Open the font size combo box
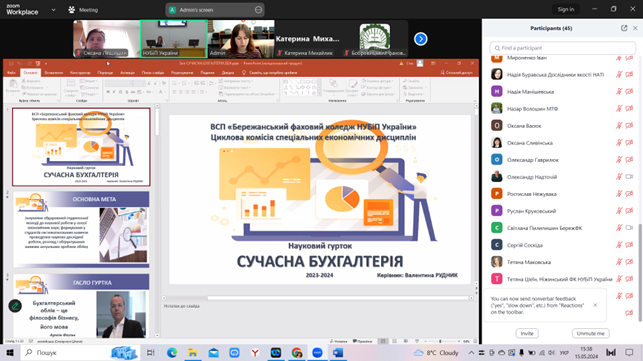Image resolution: width=643 pixels, height=361 pixels. coord(139,83)
